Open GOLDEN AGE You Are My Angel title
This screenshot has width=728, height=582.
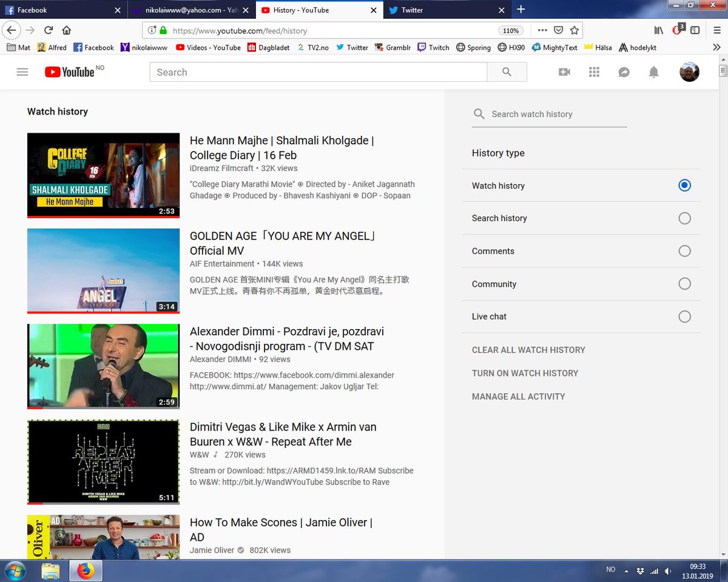coord(283,243)
